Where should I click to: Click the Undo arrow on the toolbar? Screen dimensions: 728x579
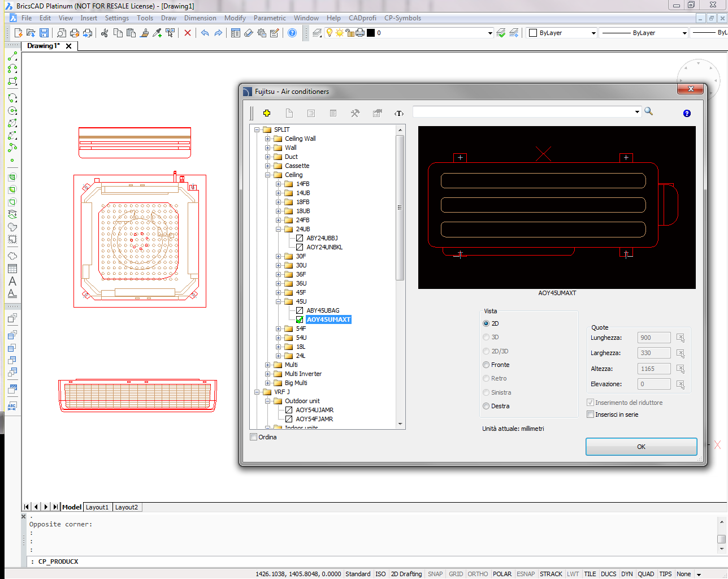pyautogui.click(x=205, y=33)
